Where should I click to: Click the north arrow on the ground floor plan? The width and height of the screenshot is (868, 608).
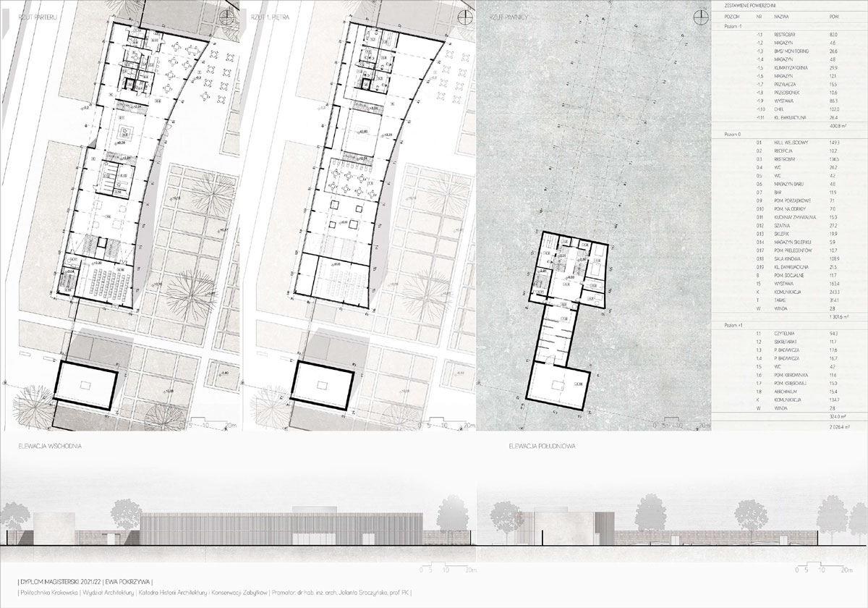point(229,18)
